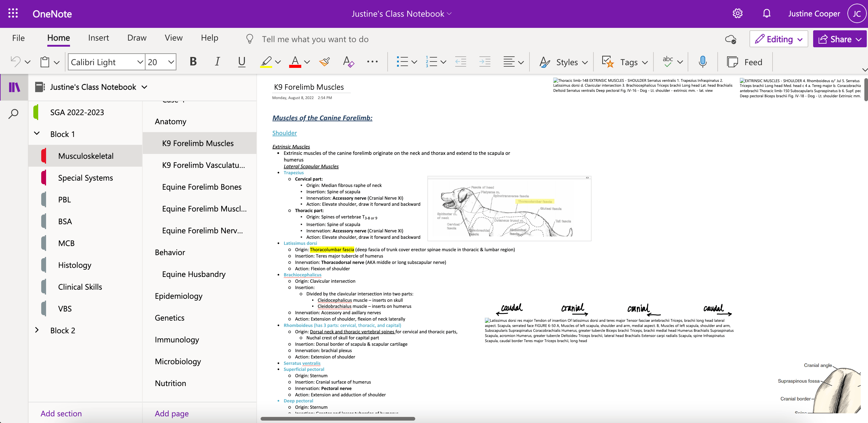Switch to the Draw tab

137,38
